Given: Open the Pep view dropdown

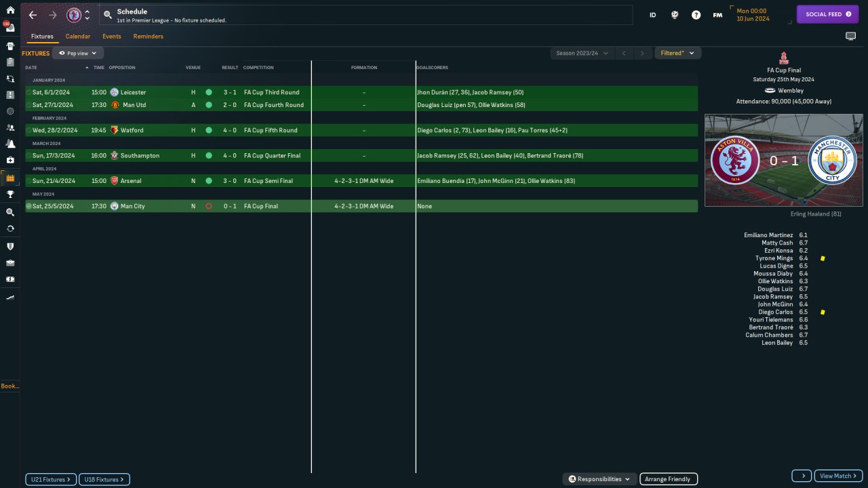Looking at the screenshot, I should click(x=78, y=53).
